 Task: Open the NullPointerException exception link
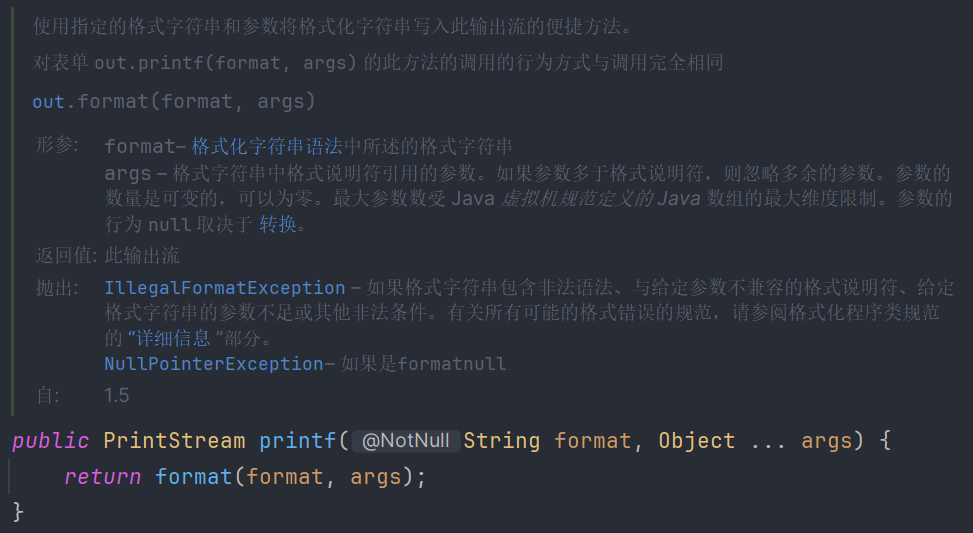pos(214,364)
